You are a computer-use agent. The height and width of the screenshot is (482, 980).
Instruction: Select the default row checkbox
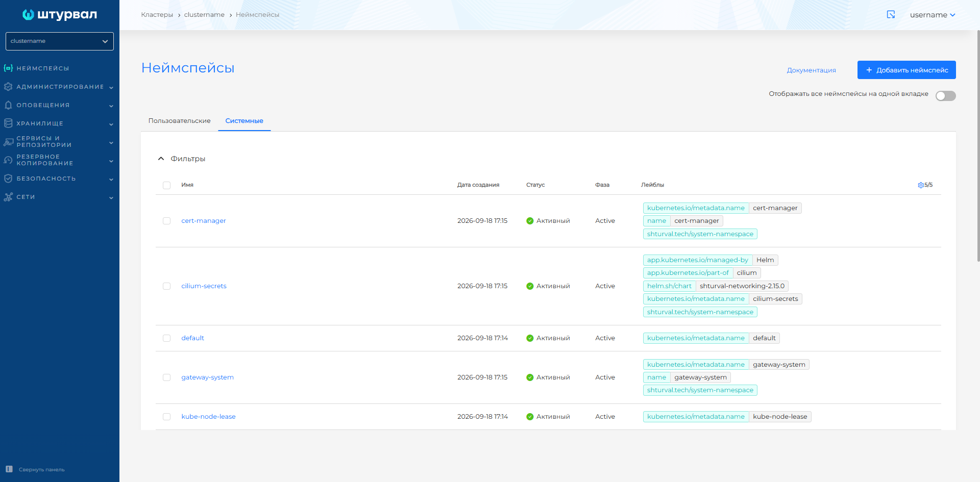[x=166, y=338]
